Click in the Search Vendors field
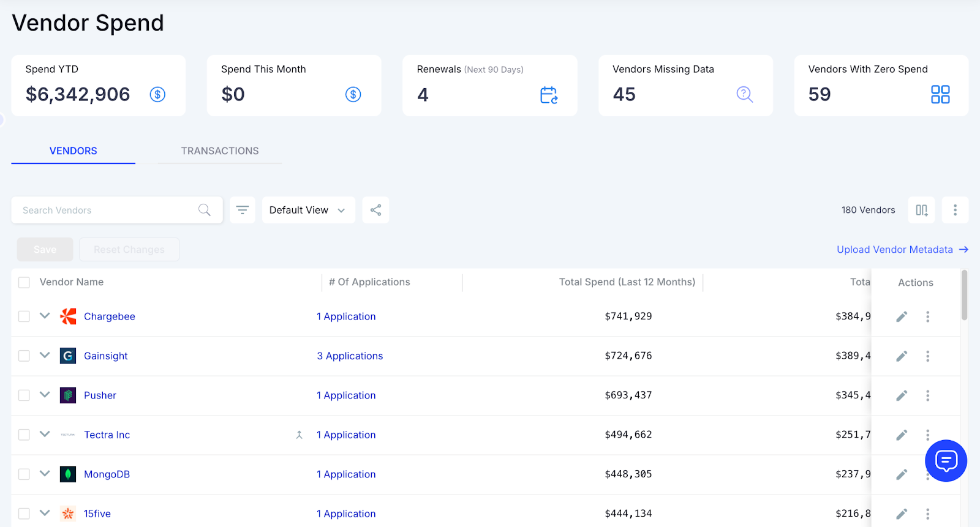Image resolution: width=980 pixels, height=527 pixels. tap(117, 210)
